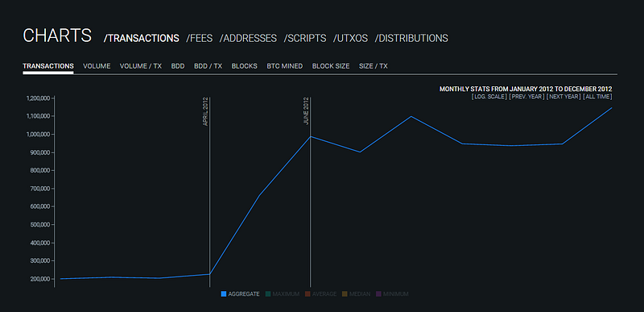Show the Minimum series in legend
644x312 pixels.
[392, 294]
